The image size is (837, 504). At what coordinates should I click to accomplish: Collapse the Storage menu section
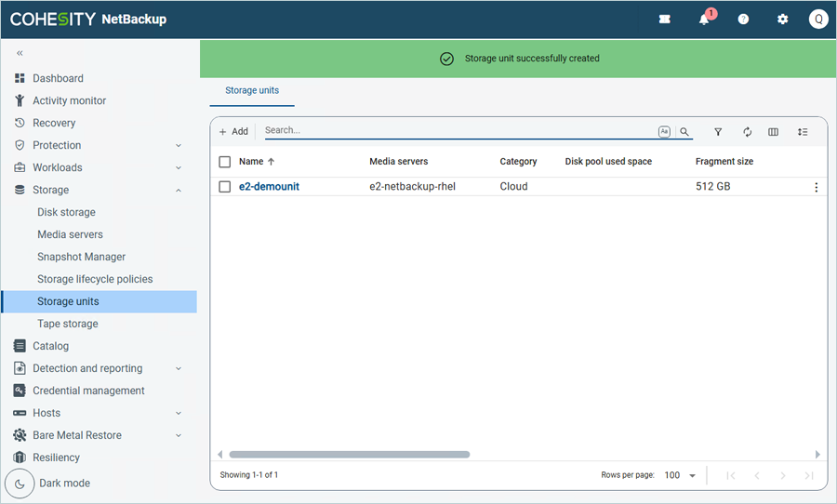178,190
